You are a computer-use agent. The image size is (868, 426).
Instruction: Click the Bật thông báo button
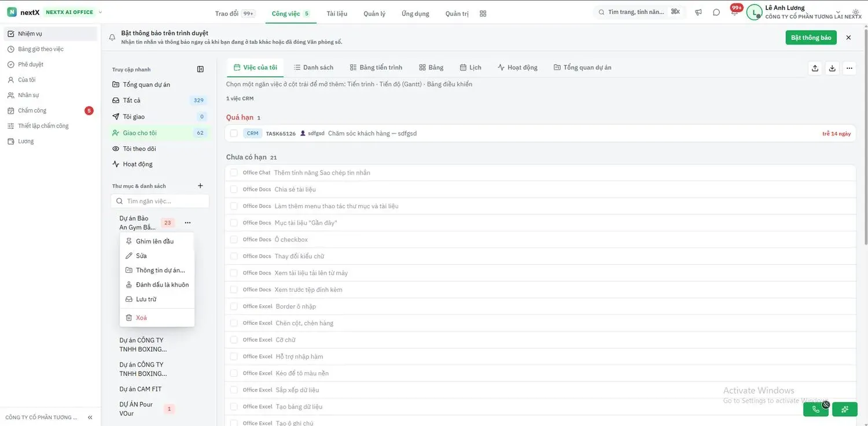pyautogui.click(x=811, y=38)
